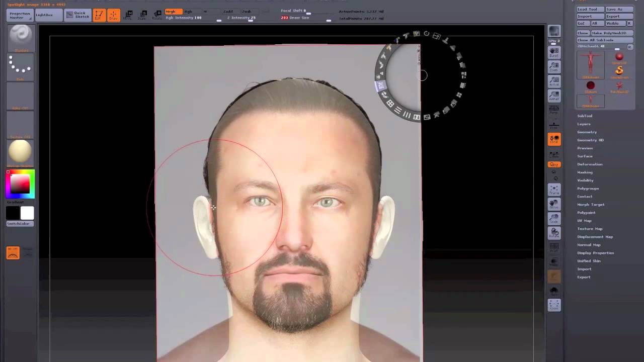Select the PolyMesh3D star tool icon
This screenshot has height=362, width=644.
pos(619,86)
